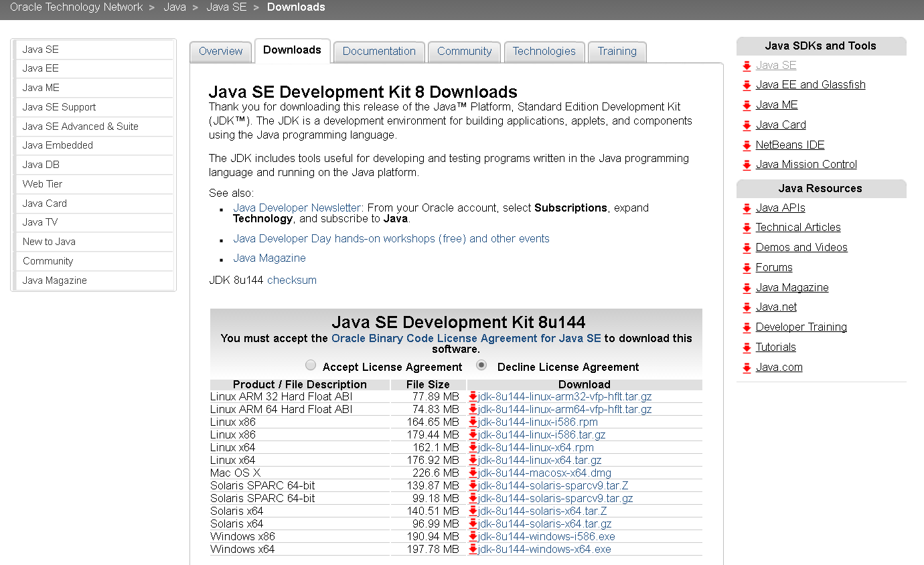Viewport: 924px width, 565px height.
Task: Click the Mac OS X product description cell
Action: [x=299, y=473]
